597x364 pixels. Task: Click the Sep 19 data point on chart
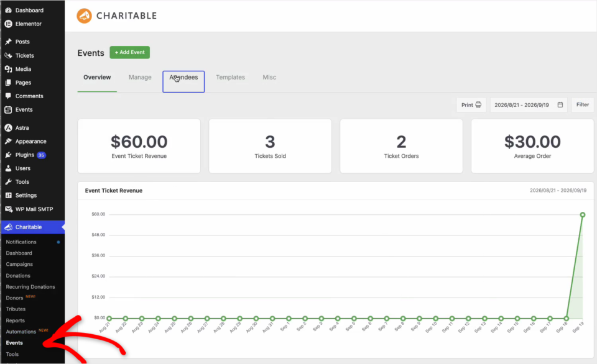(583, 215)
